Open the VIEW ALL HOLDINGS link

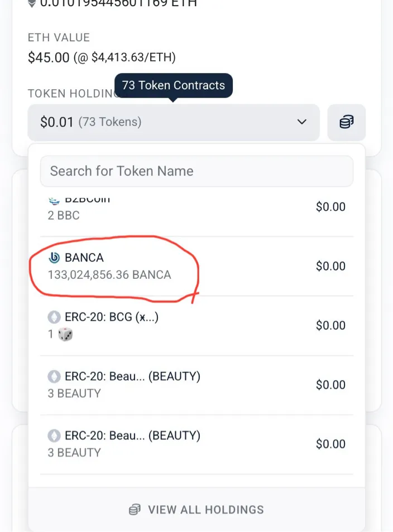205,509
